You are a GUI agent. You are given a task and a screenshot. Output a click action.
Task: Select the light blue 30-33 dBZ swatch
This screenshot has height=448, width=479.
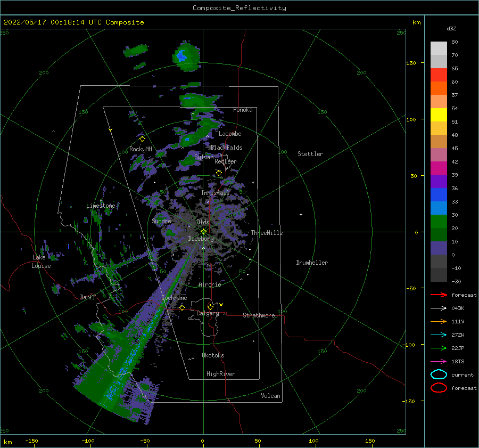[x=439, y=208]
